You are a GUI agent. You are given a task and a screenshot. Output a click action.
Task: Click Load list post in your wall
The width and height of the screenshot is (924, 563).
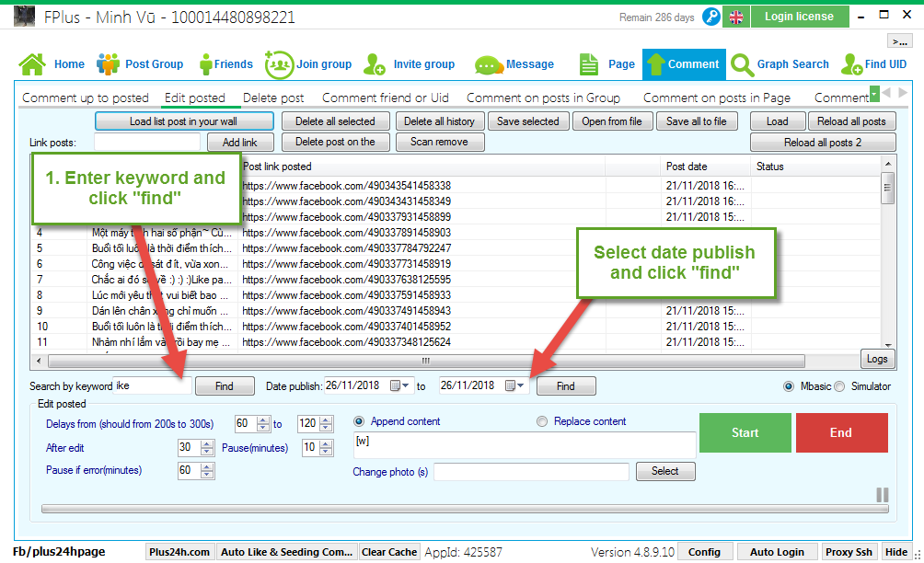(x=184, y=121)
